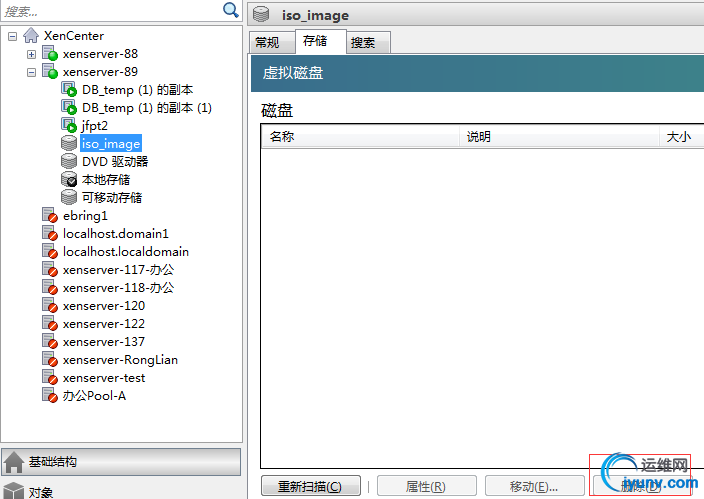Select the DB_temp (1) 的副本 VM
Screen dimensions: 704x499
[x=137, y=90]
